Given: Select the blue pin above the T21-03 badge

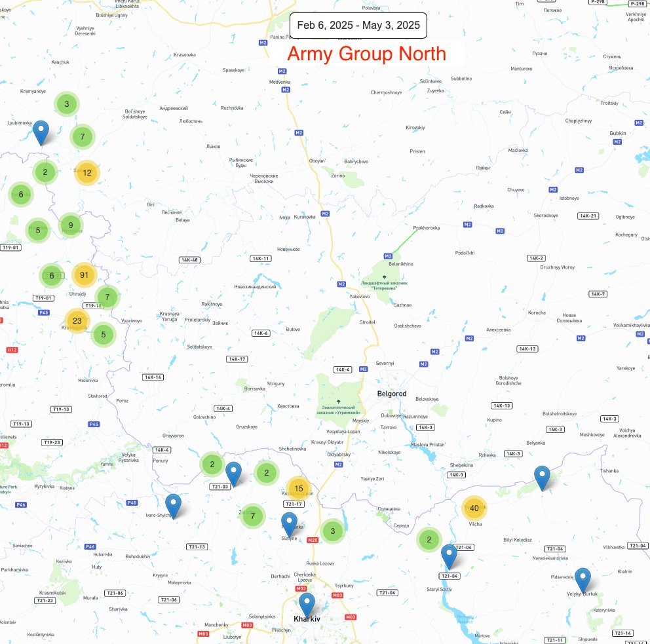Looking at the screenshot, I should pos(233,473).
